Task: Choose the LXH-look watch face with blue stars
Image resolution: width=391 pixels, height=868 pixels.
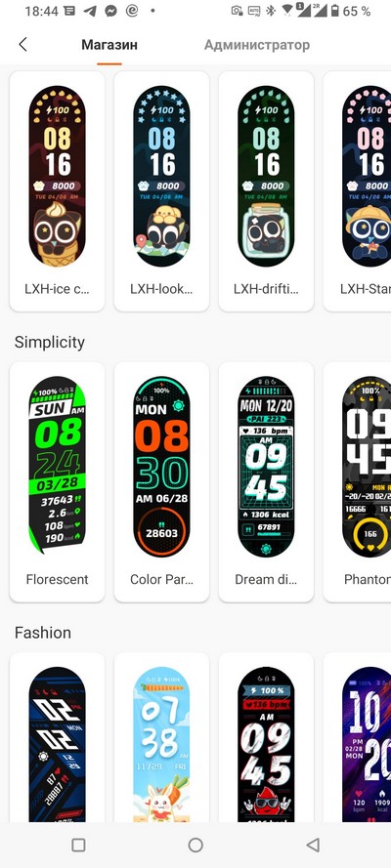Action: 161,191
